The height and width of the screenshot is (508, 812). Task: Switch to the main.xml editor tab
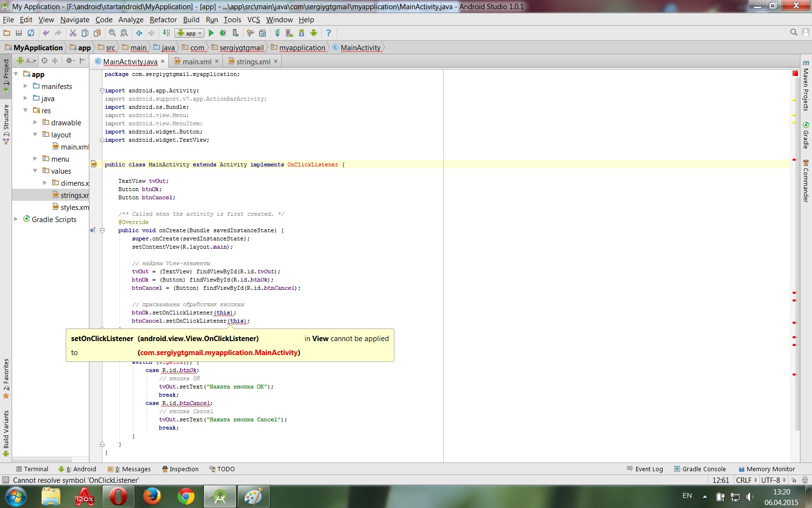click(196, 61)
